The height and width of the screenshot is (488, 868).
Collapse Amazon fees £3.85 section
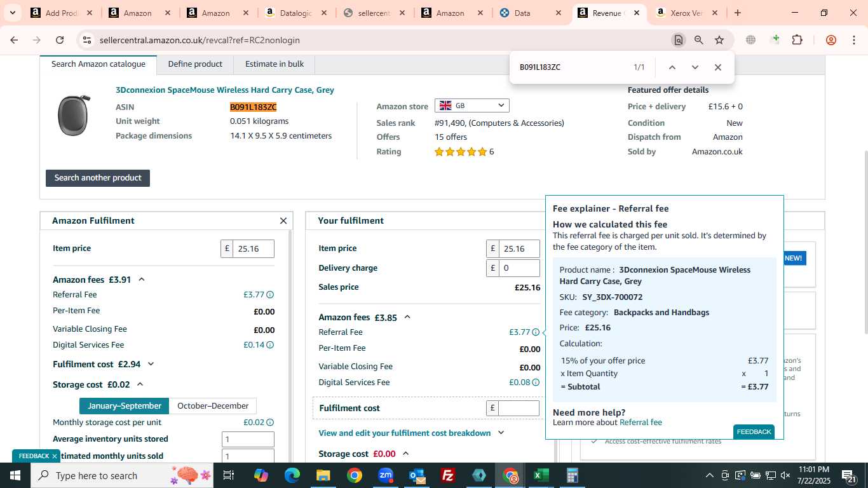tap(407, 317)
